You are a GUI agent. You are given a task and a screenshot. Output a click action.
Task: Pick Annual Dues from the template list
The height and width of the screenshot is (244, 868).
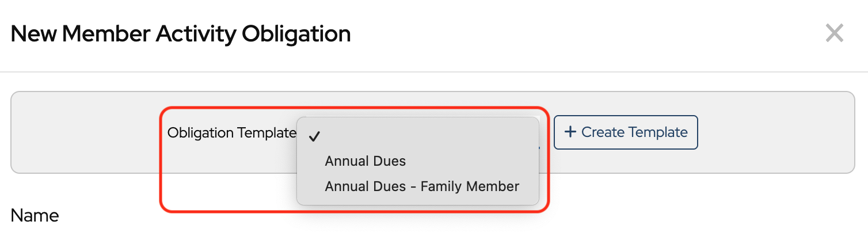point(366,161)
